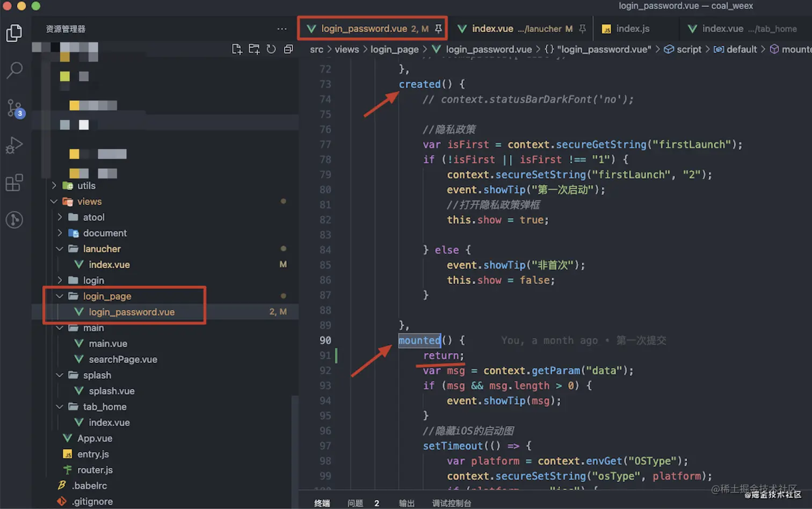Refresh the explorer file tree
This screenshot has height=509, width=812.
coord(271,49)
